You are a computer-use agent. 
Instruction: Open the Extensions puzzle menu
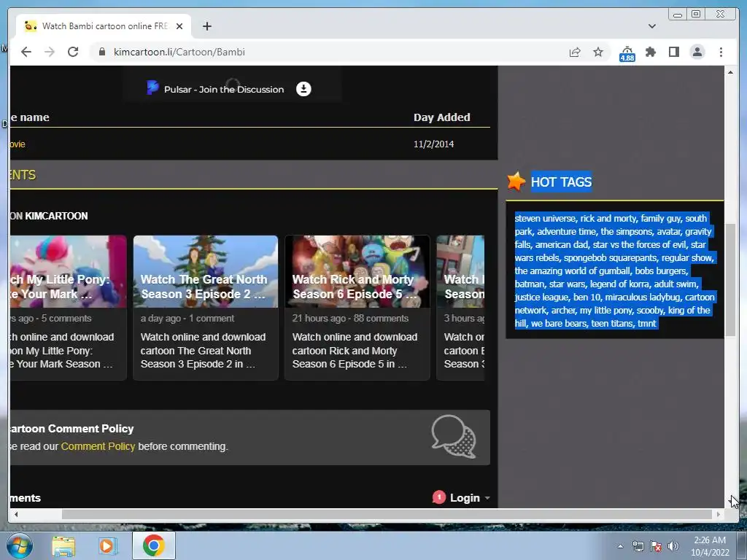point(651,52)
